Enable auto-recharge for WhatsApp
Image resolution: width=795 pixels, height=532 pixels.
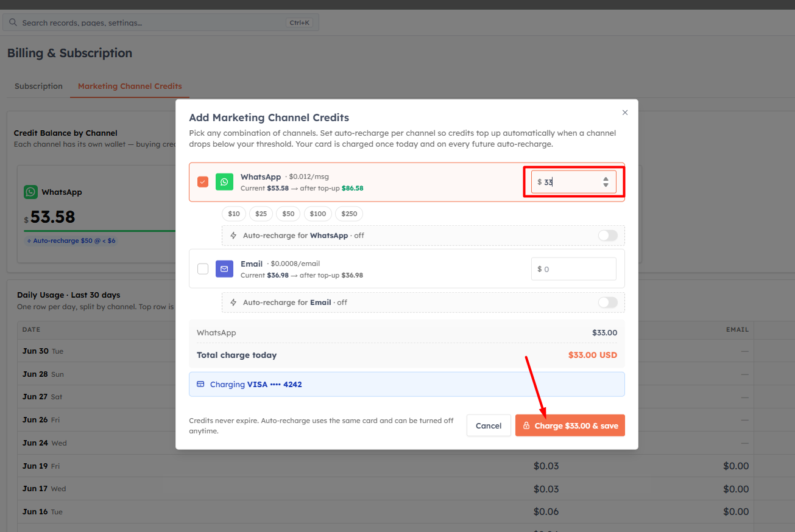(607, 236)
